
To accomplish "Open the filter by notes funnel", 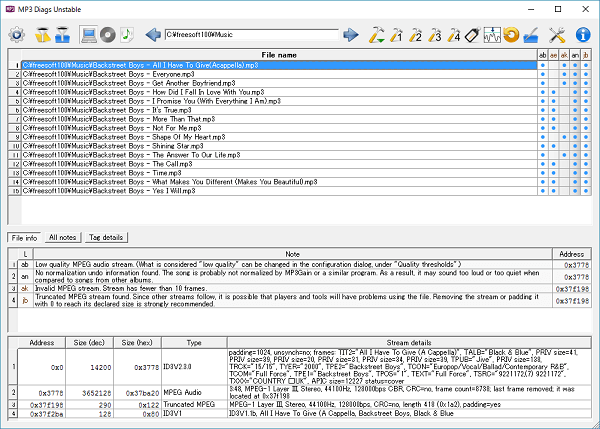I will (x=43, y=35).
